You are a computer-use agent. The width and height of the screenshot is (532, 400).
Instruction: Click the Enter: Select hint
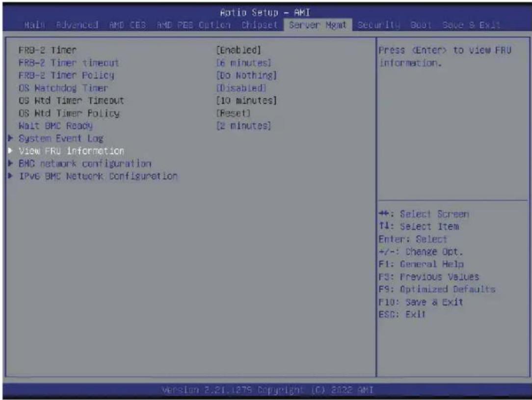click(413, 239)
